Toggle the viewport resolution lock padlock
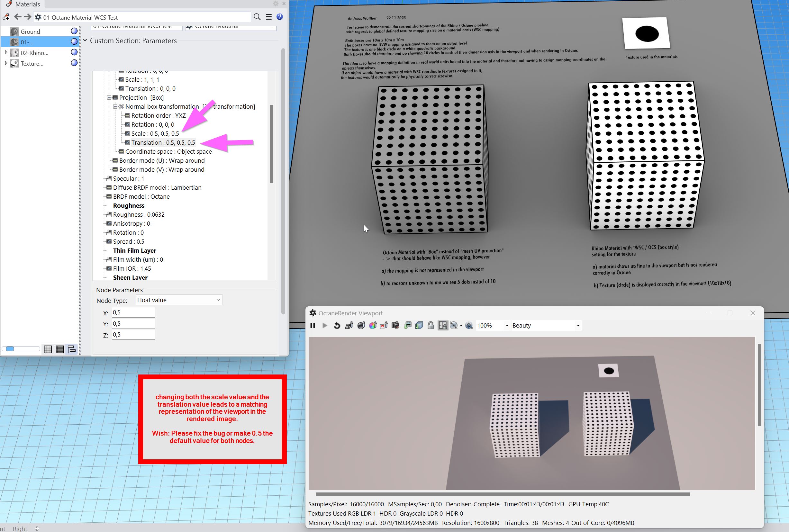 [x=431, y=325]
